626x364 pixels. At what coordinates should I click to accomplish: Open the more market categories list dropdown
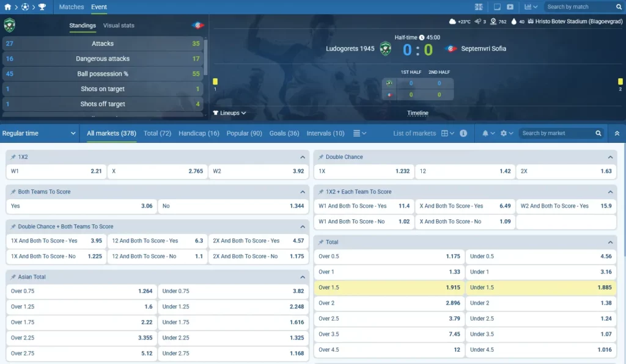359,133
